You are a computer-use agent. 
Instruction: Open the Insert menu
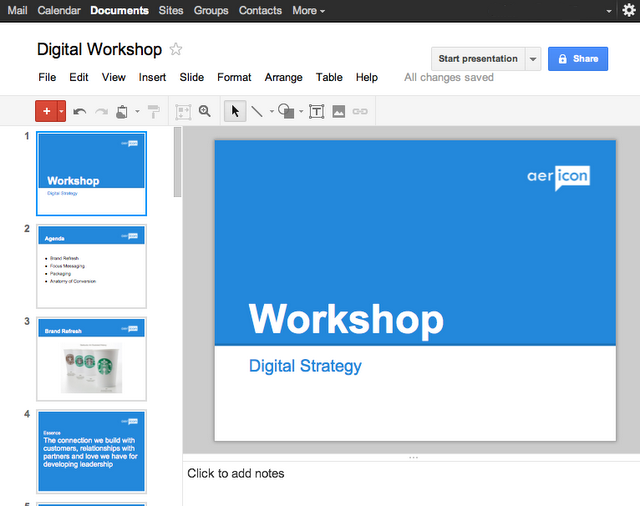[x=152, y=78]
